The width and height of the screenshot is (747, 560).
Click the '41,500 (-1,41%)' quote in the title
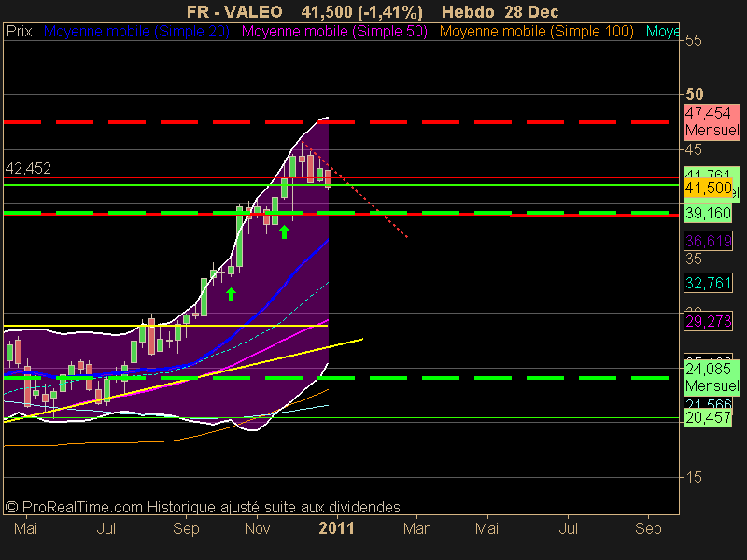pyautogui.click(x=362, y=11)
